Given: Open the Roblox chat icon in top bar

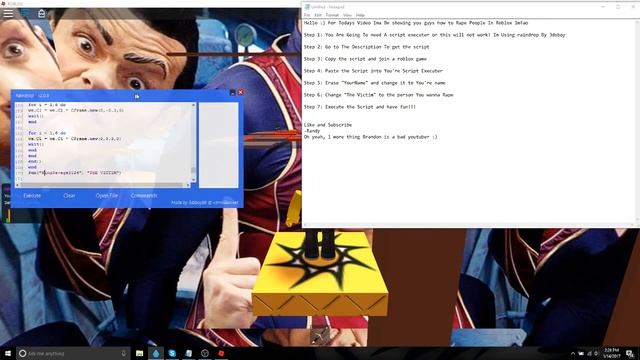Looking at the screenshot, I should 25,13.
